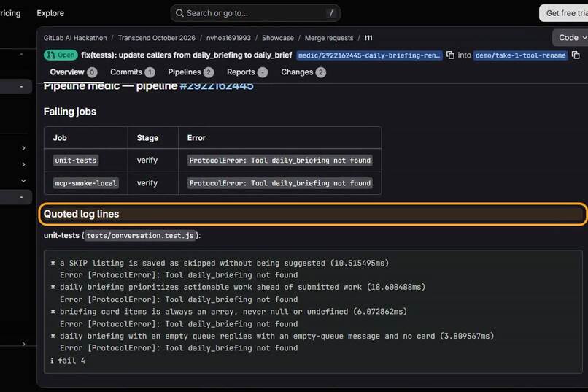
Task: Click the Open status badge
Action: (x=61, y=55)
